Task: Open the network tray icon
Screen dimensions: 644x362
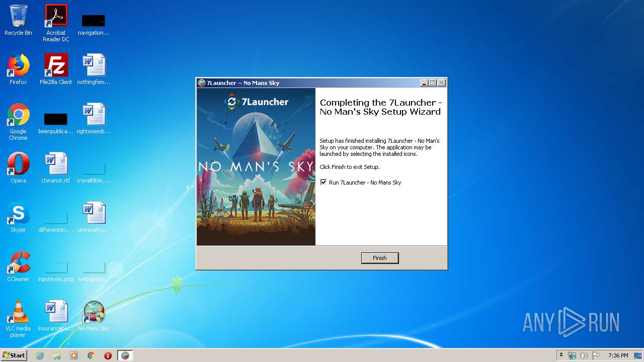Action: [572, 355]
